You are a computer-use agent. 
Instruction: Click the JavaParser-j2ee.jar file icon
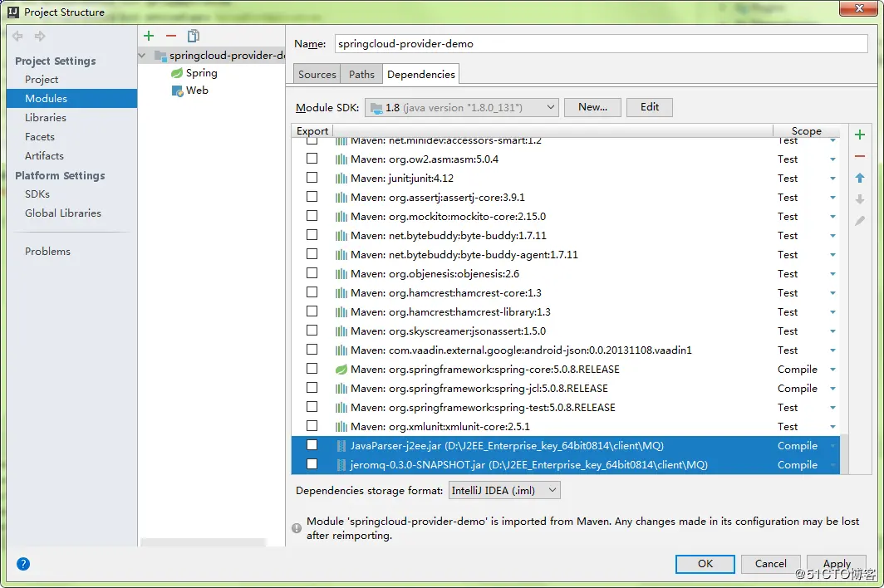coord(341,446)
